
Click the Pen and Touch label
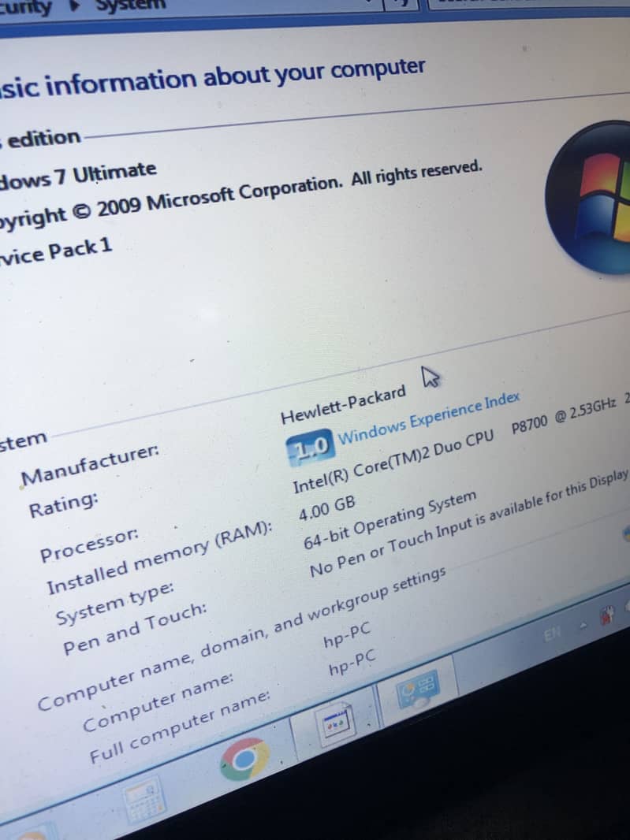[135, 629]
